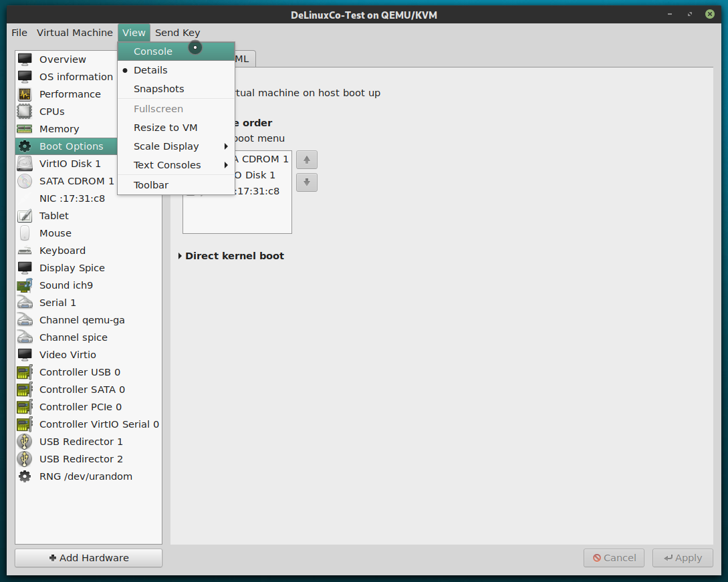
Task: Select the USB Redirector 2 icon
Action: tap(25, 459)
